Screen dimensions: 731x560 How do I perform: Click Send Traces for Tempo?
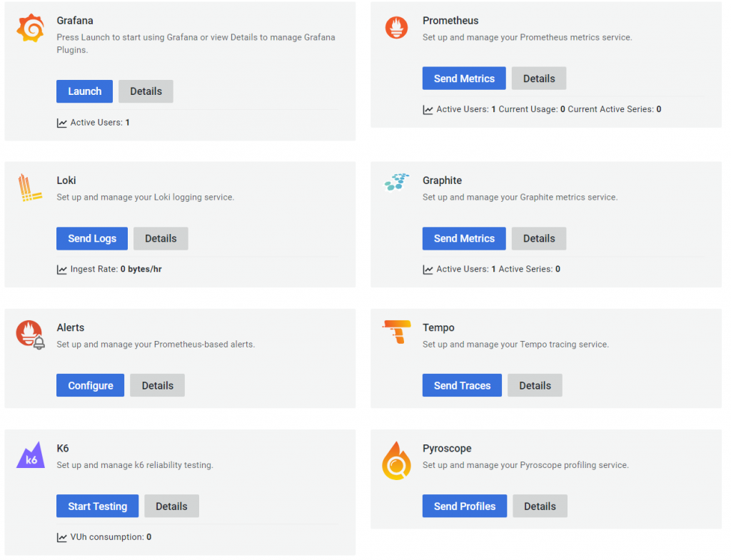coord(462,385)
